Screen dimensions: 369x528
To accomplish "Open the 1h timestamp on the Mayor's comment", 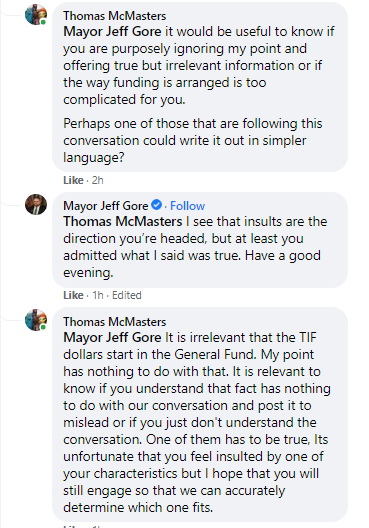I will pos(98,295).
